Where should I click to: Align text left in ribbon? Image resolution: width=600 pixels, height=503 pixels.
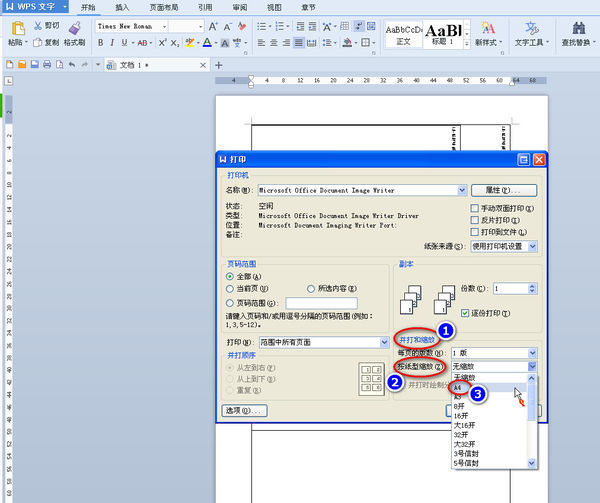pyautogui.click(x=261, y=43)
